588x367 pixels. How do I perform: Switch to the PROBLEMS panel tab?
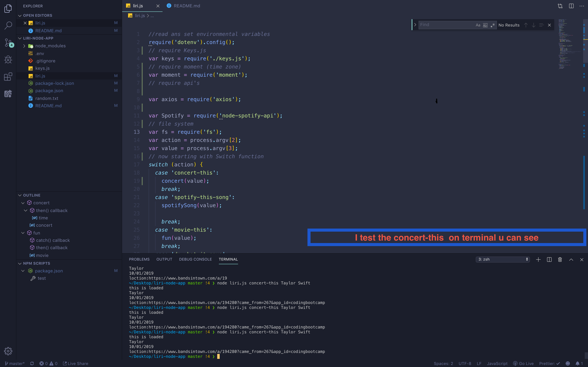[x=139, y=259]
